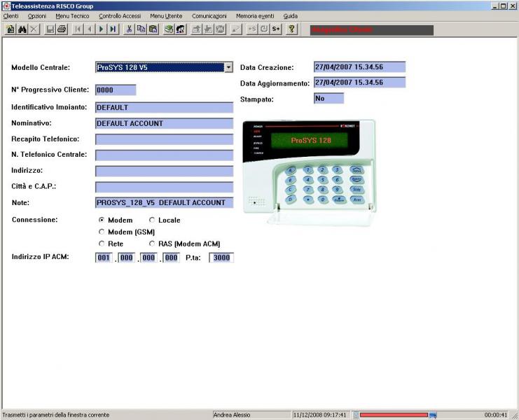Image resolution: width=519 pixels, height=420 pixels.
Task: Click the connection status icon in status bar
Action: click(433, 415)
